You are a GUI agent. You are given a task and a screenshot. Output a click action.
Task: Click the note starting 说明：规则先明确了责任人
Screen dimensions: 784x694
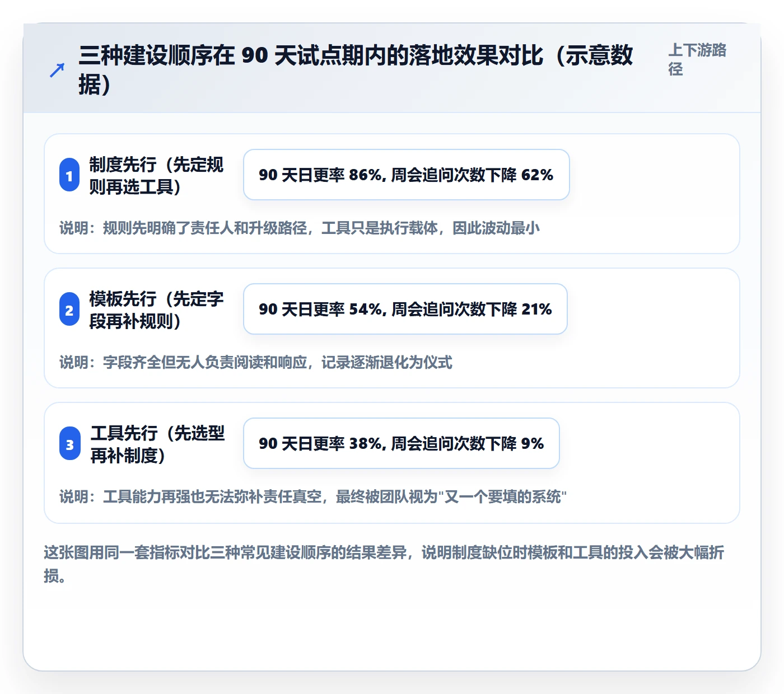coord(300,228)
